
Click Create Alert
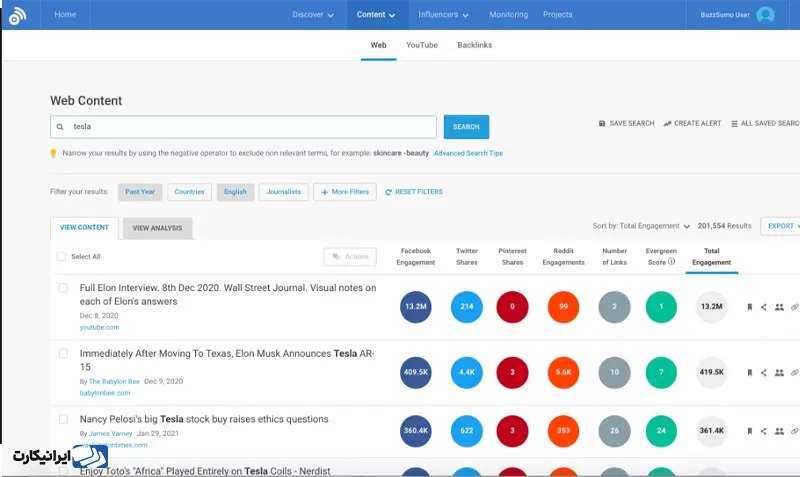[692, 123]
